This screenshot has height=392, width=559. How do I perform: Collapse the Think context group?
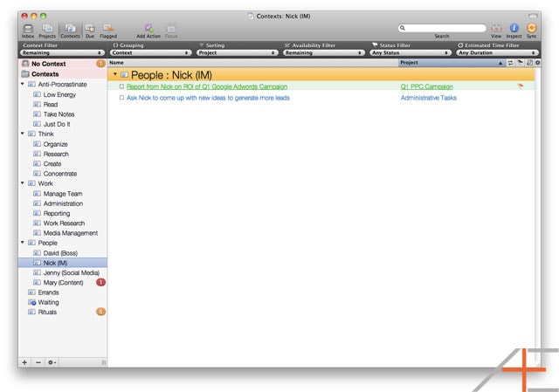23,134
